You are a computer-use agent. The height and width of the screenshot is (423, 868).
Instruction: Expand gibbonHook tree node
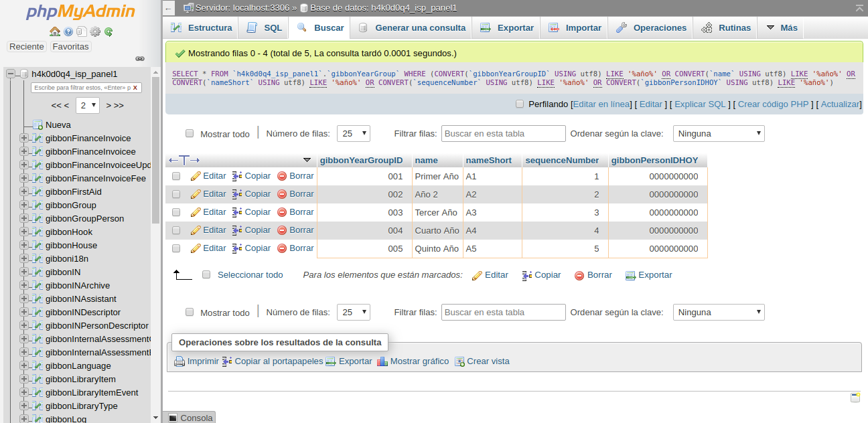tap(24, 232)
